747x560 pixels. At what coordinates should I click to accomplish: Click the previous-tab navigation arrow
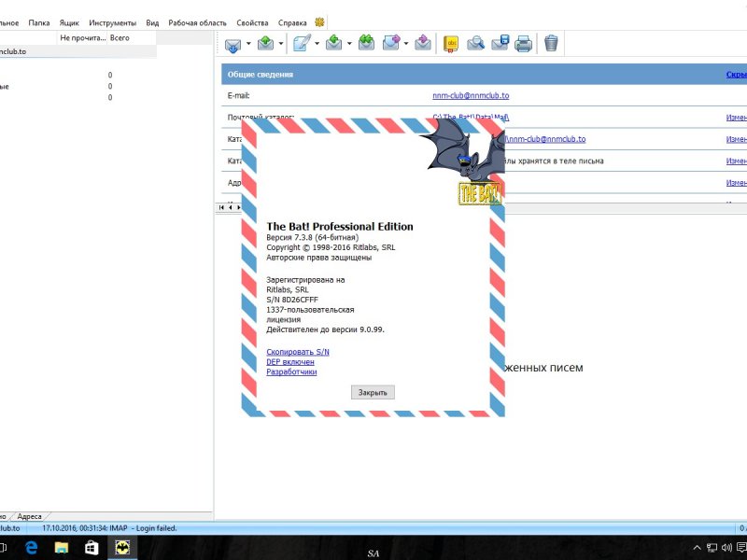pos(231,207)
